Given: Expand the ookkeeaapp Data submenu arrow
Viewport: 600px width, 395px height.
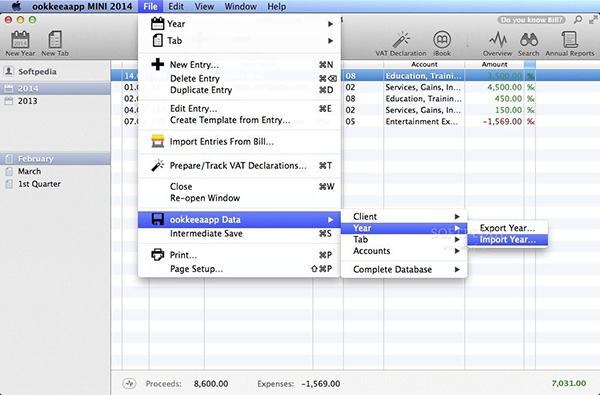Looking at the screenshot, I should tap(330, 220).
